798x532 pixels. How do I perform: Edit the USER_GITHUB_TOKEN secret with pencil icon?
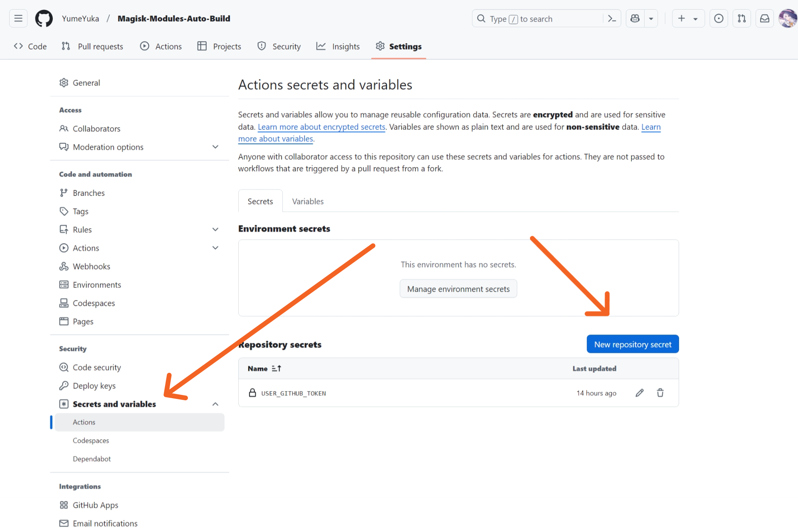640,393
